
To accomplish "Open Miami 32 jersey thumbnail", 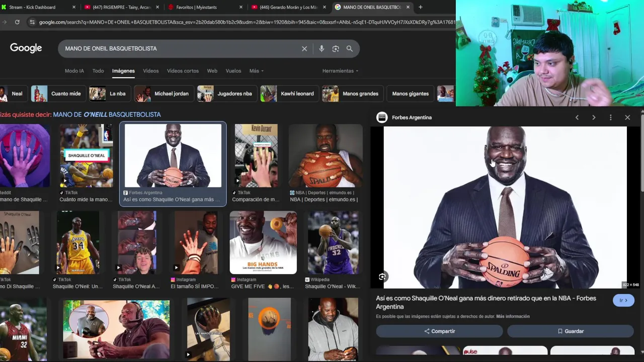I will pyautogui.click(x=23, y=330).
